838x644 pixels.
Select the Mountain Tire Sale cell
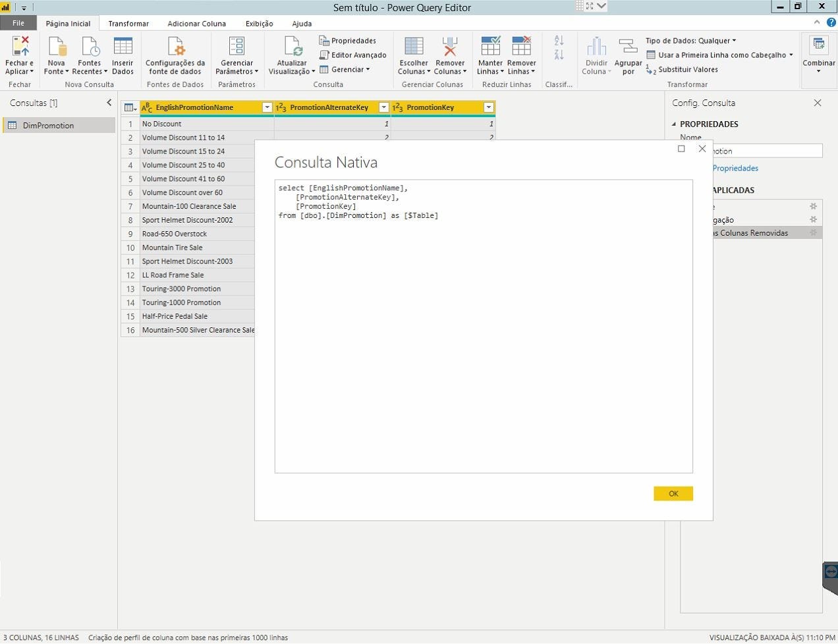pyautogui.click(x=198, y=248)
